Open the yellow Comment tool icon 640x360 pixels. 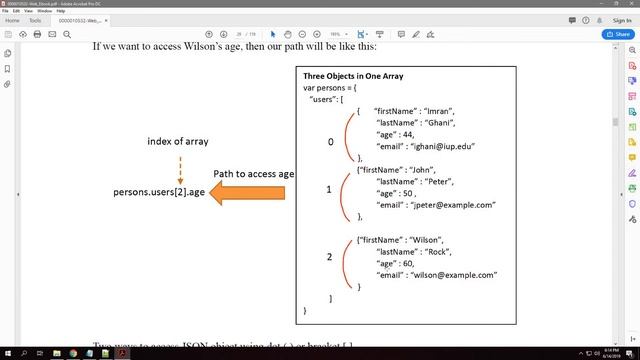632,158
